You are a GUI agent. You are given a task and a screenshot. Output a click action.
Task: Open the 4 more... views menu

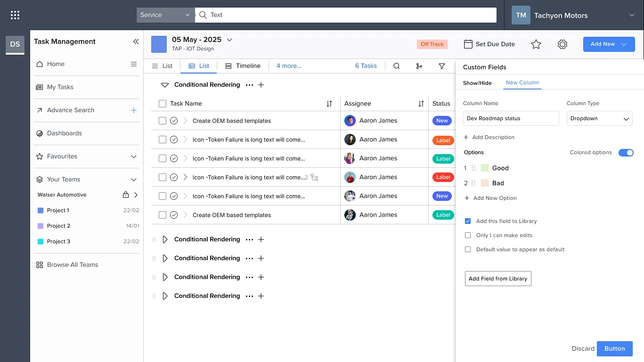289,66
